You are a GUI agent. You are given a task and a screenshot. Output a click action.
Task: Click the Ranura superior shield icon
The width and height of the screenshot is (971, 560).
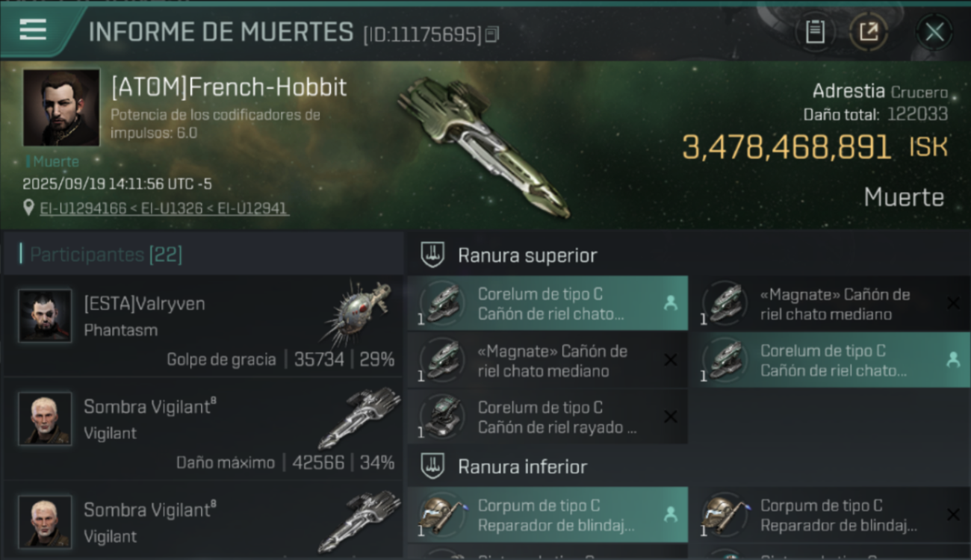coord(432,255)
